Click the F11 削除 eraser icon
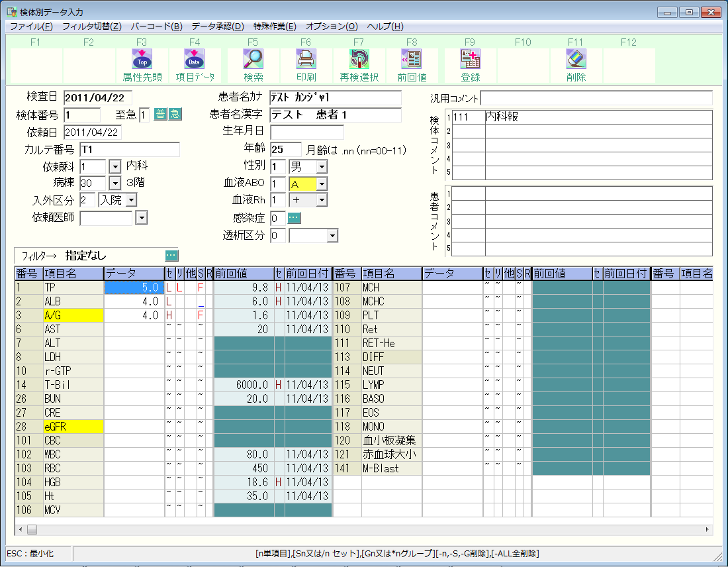The image size is (728, 567). click(576, 59)
